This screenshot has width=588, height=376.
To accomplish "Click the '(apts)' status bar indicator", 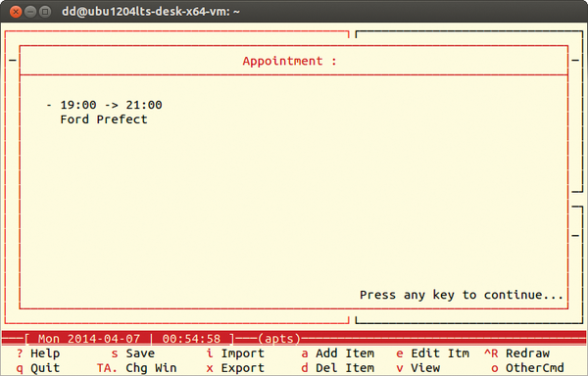I will 279,339.
